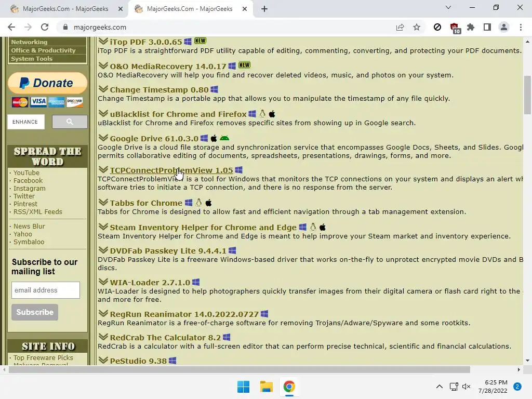Click the PayPal Donate button
Image resolution: width=532 pixels, height=399 pixels.
[47, 83]
